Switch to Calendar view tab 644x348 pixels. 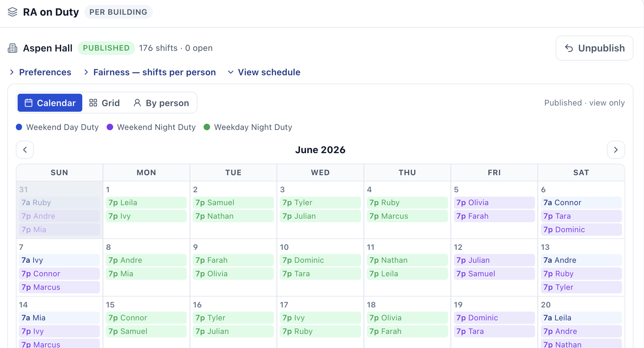click(x=50, y=103)
